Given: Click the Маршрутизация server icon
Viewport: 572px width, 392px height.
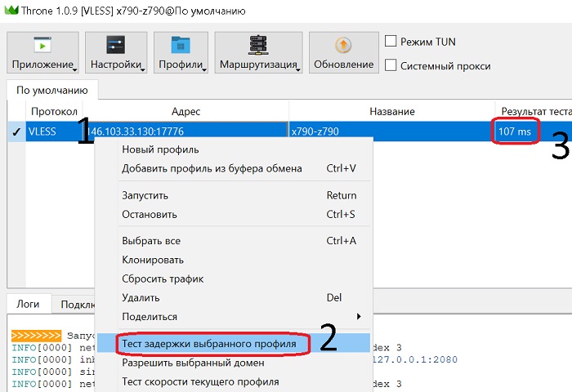Looking at the screenshot, I should tap(258, 45).
